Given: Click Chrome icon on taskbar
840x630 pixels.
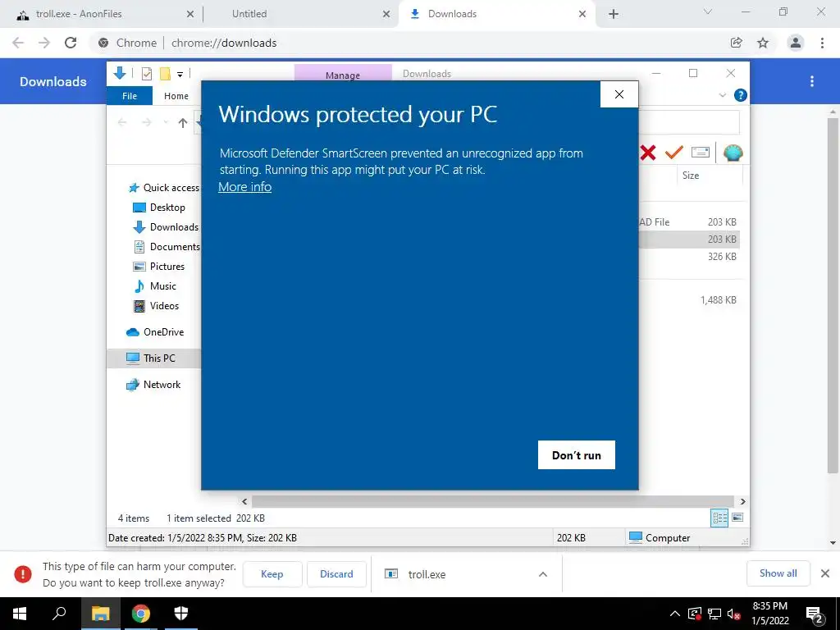Looking at the screenshot, I should click(141, 614).
